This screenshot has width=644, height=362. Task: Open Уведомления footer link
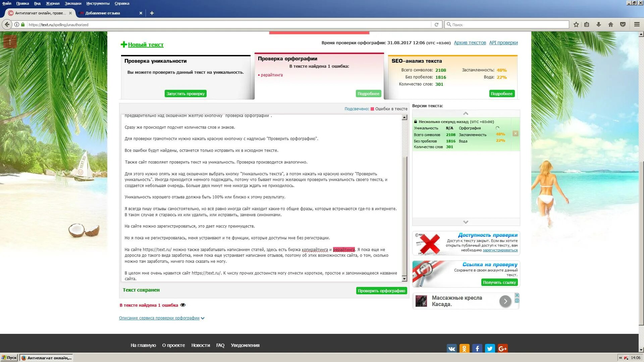245,345
